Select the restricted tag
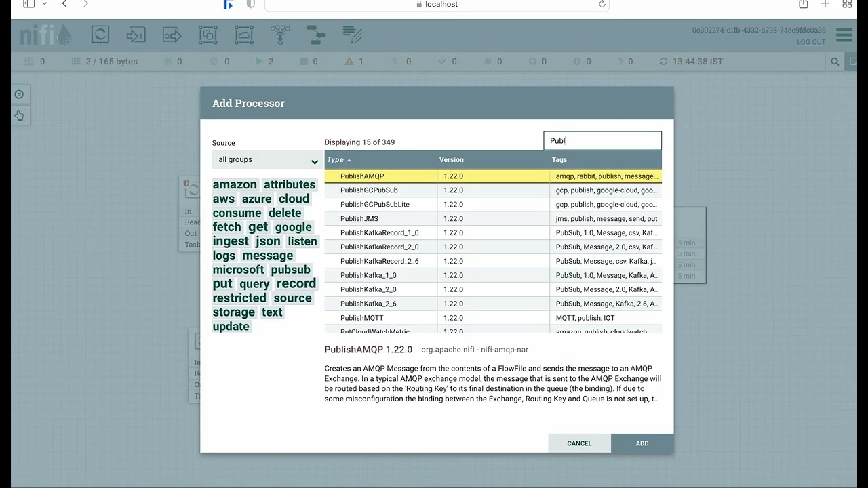868x488 pixels. click(x=239, y=298)
